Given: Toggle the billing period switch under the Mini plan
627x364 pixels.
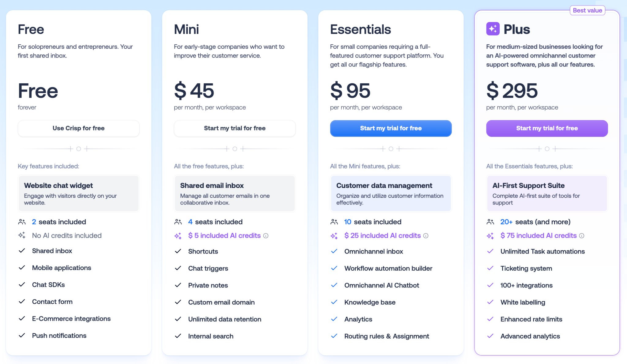Looking at the screenshot, I should pyautogui.click(x=235, y=149).
